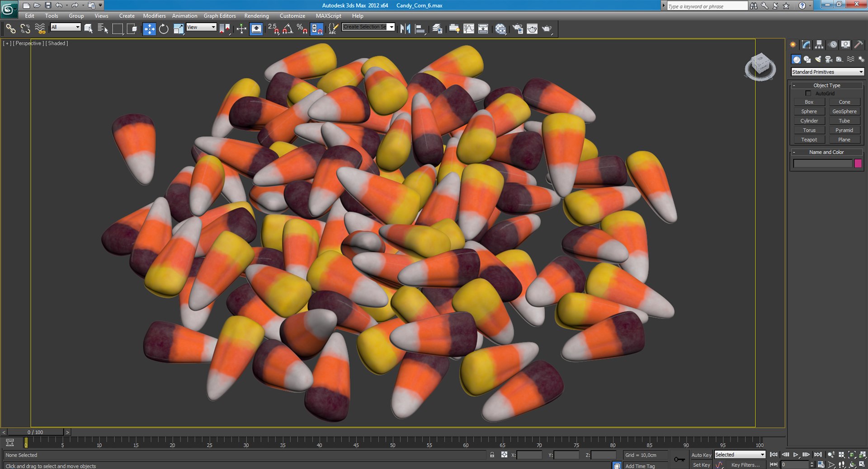Image resolution: width=868 pixels, height=469 pixels.
Task: Click the GeoSphere primitive button
Action: pos(844,112)
